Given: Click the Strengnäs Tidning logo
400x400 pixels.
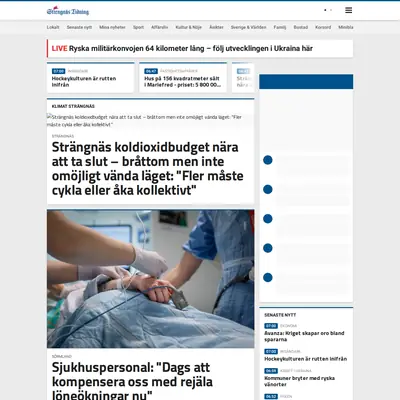Looking at the screenshot, I should point(68,11).
